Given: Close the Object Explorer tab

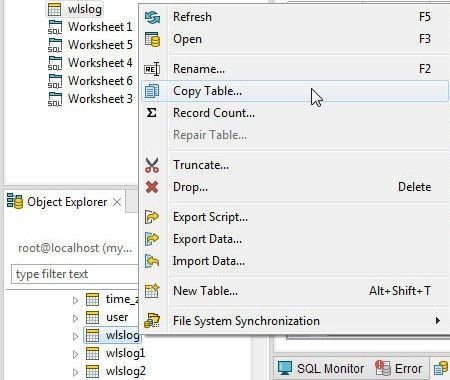Looking at the screenshot, I should point(117,202).
